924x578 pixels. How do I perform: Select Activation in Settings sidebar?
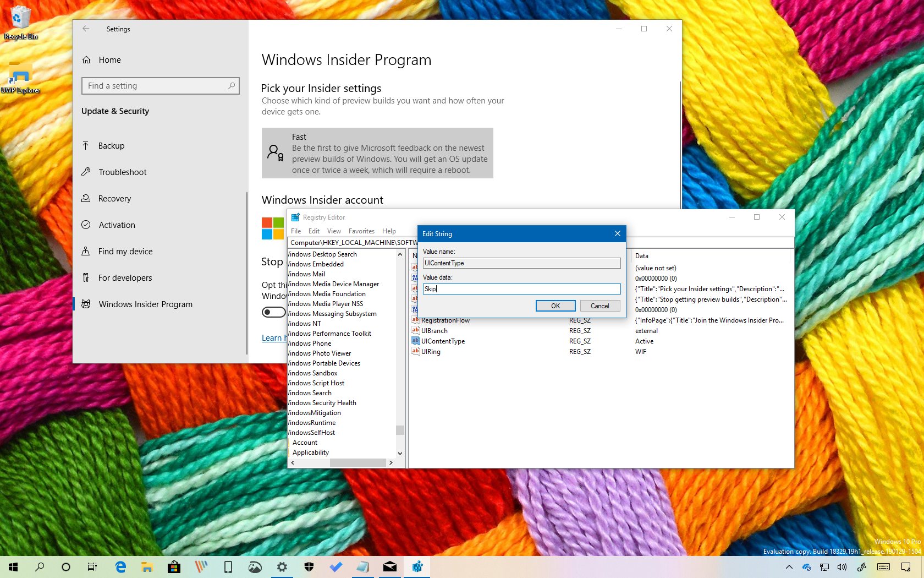[117, 225]
